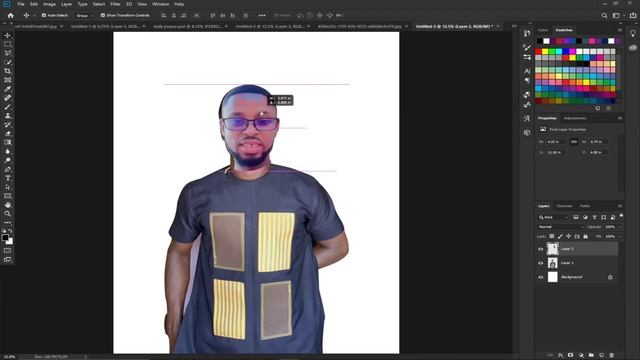The image size is (640, 360).
Task: Open the File menu
Action: pyautogui.click(x=21, y=4)
